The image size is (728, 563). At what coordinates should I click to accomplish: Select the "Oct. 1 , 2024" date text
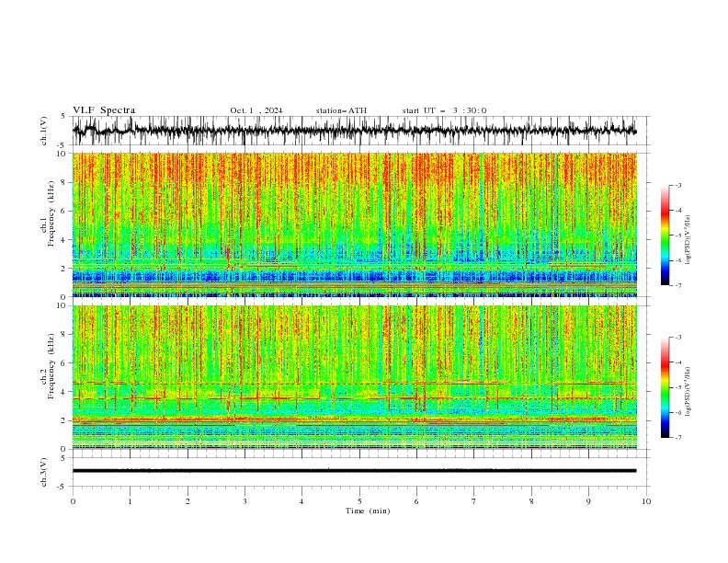(256, 110)
